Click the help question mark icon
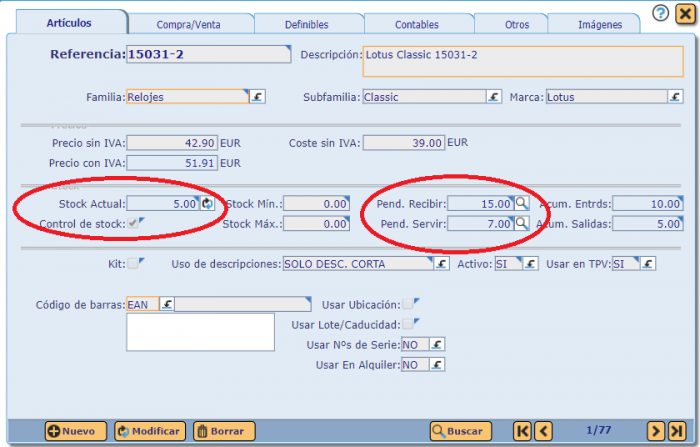Viewport: 700px width, 447px height. (660, 13)
